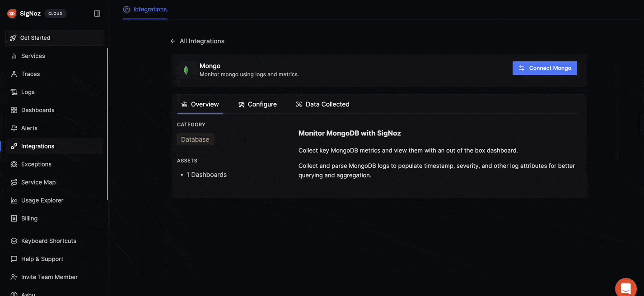
Task: Click the sidebar vertical scrollbar
Action: (x=107, y=124)
